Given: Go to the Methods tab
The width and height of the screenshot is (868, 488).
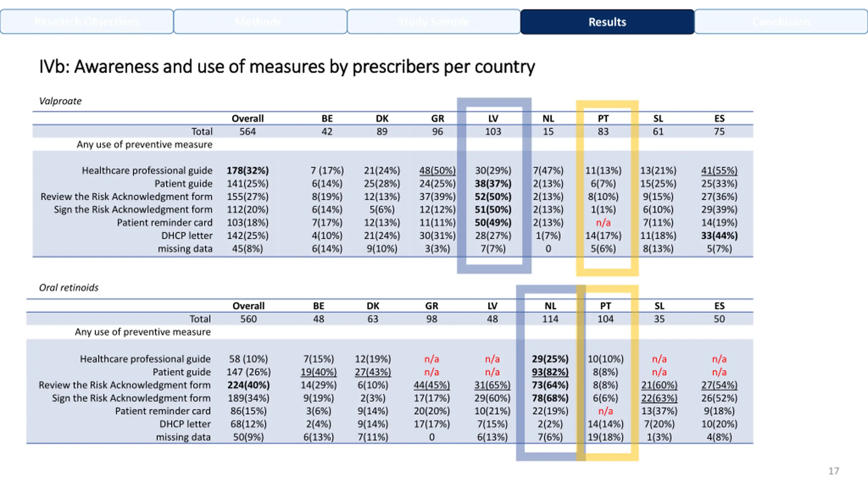Looking at the screenshot, I should 260,22.
